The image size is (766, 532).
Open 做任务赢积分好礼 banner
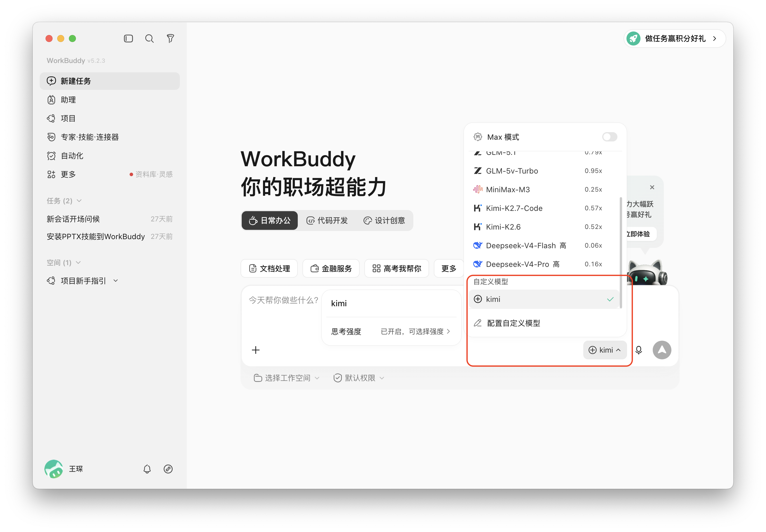click(x=675, y=39)
